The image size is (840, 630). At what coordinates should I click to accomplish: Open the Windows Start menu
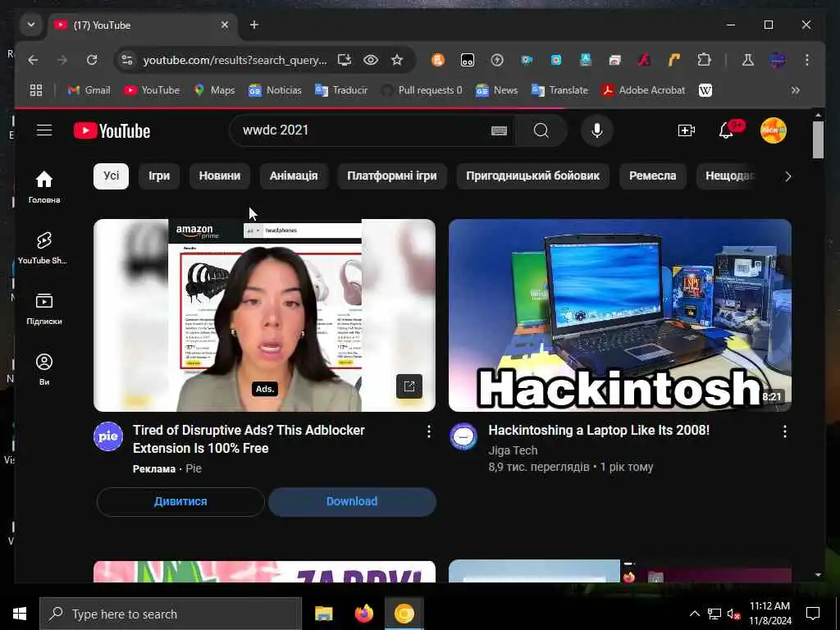pos(20,614)
